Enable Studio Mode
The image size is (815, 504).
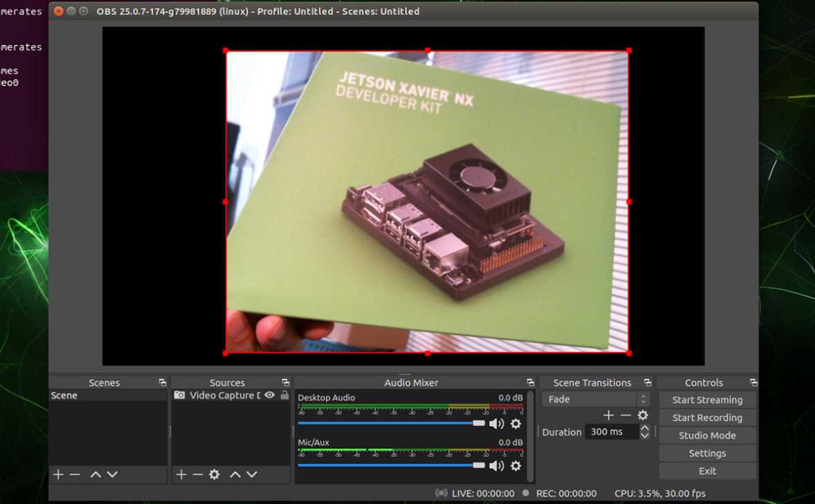coord(707,436)
